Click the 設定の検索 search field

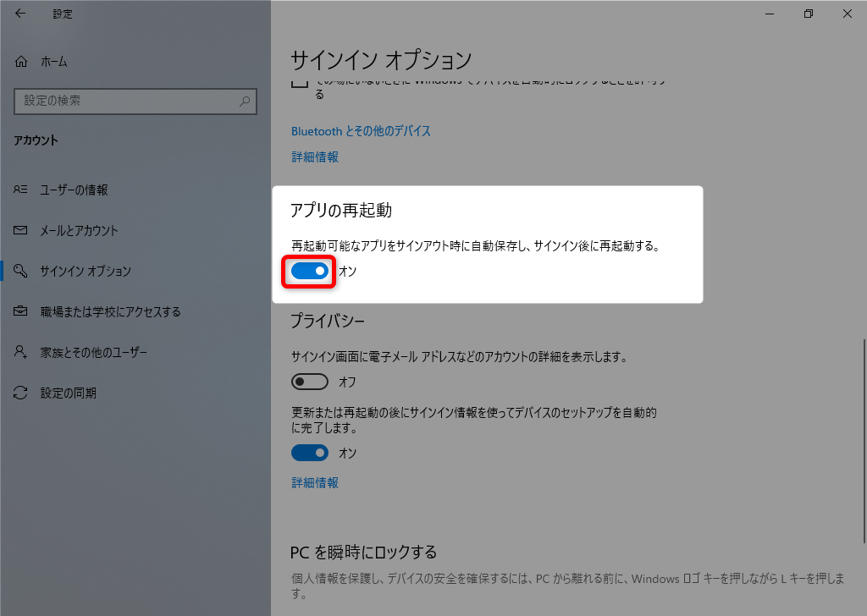point(127,101)
